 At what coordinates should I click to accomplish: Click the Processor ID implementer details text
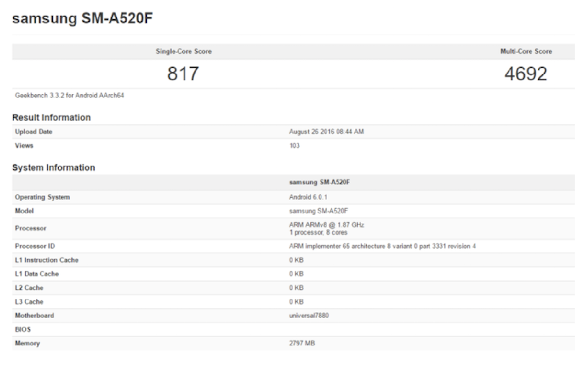[382, 246]
